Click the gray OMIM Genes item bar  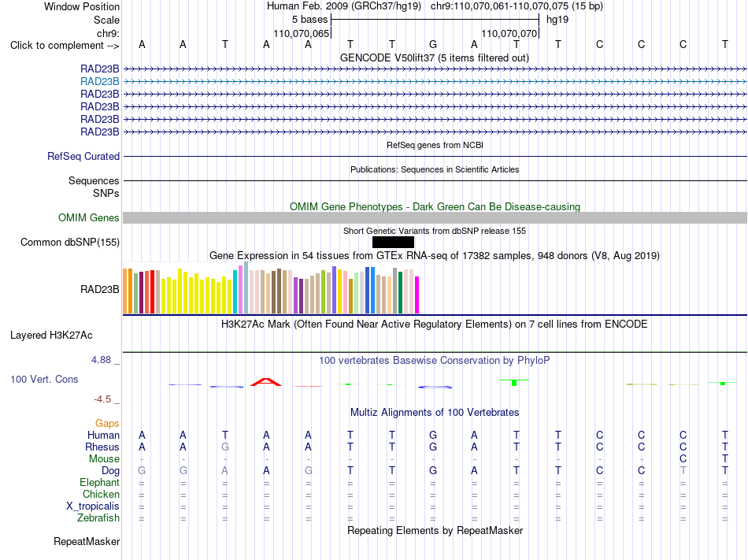coord(435,218)
